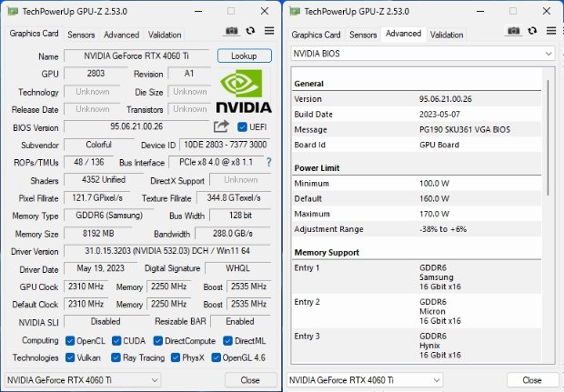Image resolution: width=564 pixels, height=392 pixels.
Task: Select Advanced tab in right window
Action: [x=404, y=34]
